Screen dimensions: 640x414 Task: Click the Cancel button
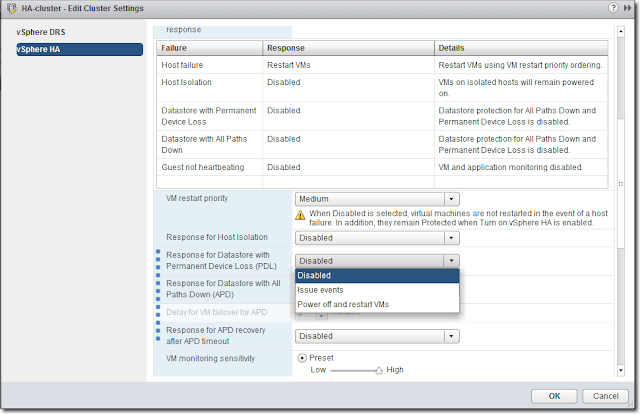[606, 396]
